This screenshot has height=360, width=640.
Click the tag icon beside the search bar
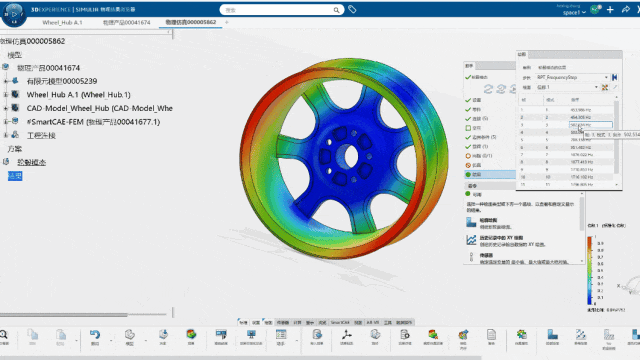coord(352,9)
